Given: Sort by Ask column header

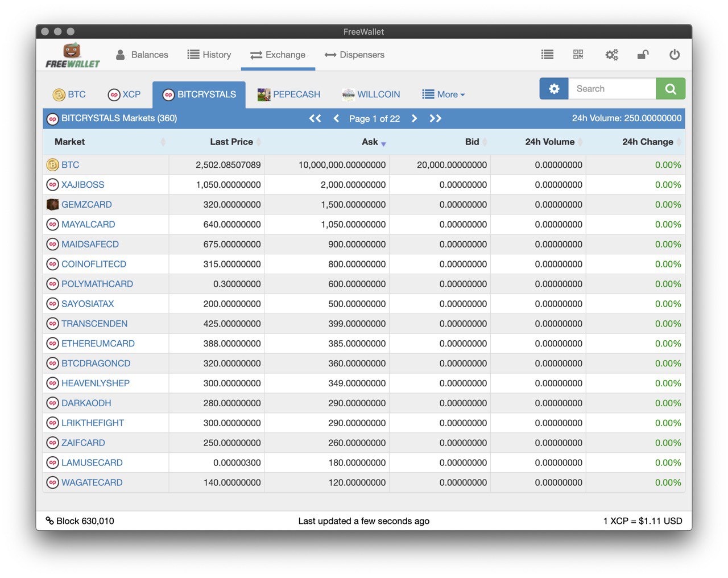Looking at the screenshot, I should pyautogui.click(x=370, y=142).
